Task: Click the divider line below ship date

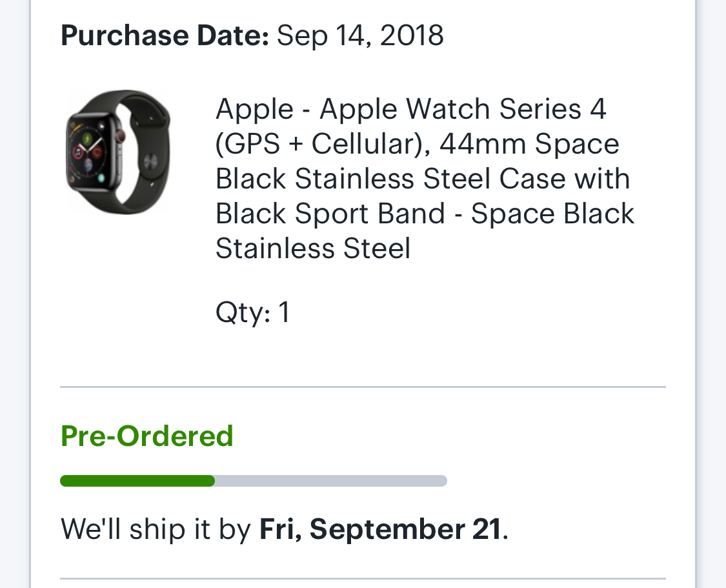Action: (x=363, y=578)
